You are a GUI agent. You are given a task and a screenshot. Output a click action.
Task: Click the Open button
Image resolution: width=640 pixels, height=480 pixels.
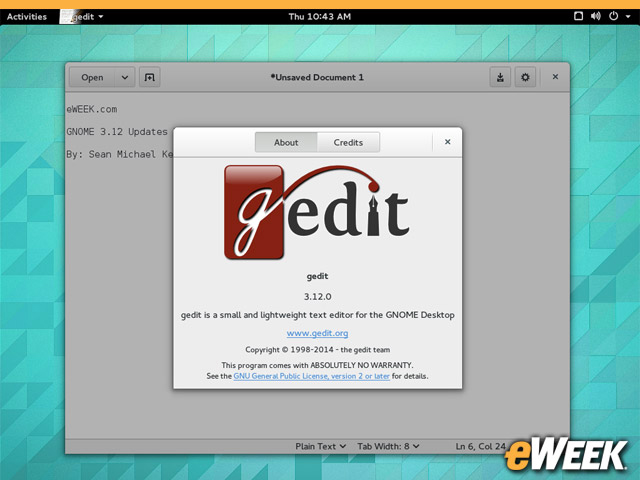[92, 77]
